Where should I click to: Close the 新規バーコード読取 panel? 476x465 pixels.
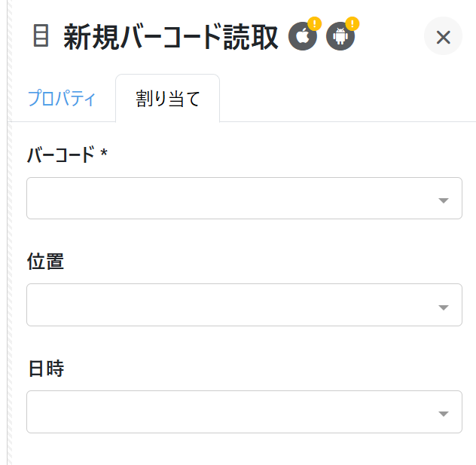(443, 36)
